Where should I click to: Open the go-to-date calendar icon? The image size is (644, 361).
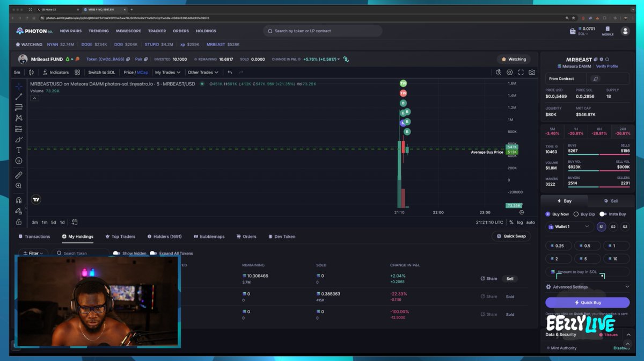pyautogui.click(x=75, y=222)
